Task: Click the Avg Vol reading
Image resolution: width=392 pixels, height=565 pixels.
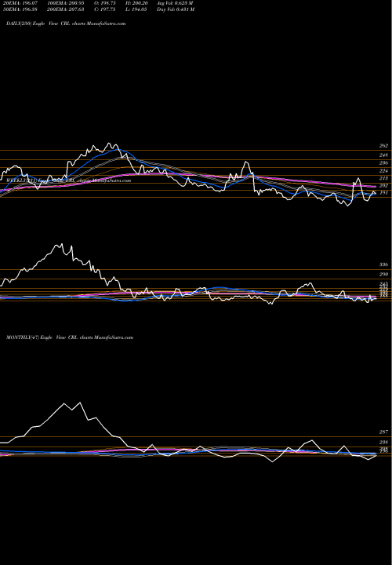Action: point(176,3)
